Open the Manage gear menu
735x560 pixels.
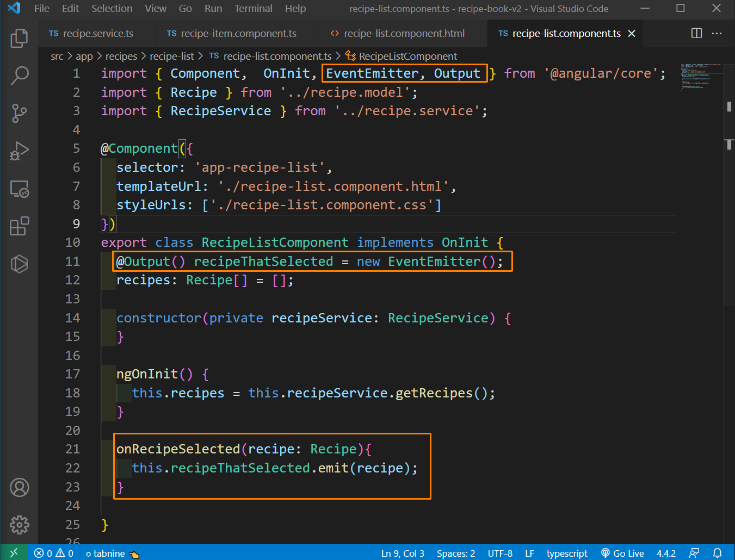tap(19, 525)
